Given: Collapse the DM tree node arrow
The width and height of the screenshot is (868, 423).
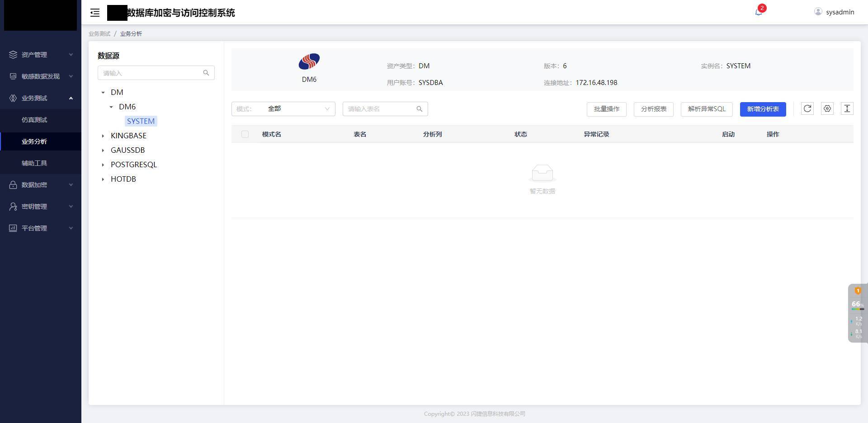Looking at the screenshot, I should [x=103, y=93].
